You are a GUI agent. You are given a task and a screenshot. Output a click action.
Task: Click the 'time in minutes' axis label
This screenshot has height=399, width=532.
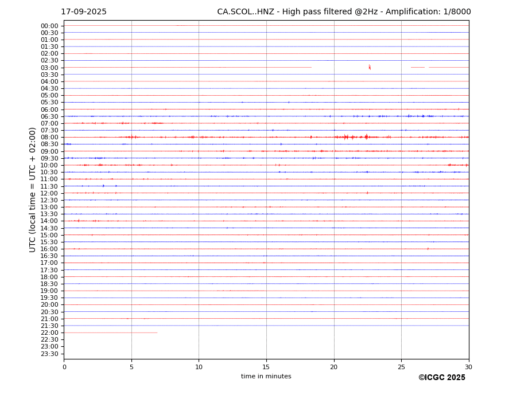(x=266, y=376)
